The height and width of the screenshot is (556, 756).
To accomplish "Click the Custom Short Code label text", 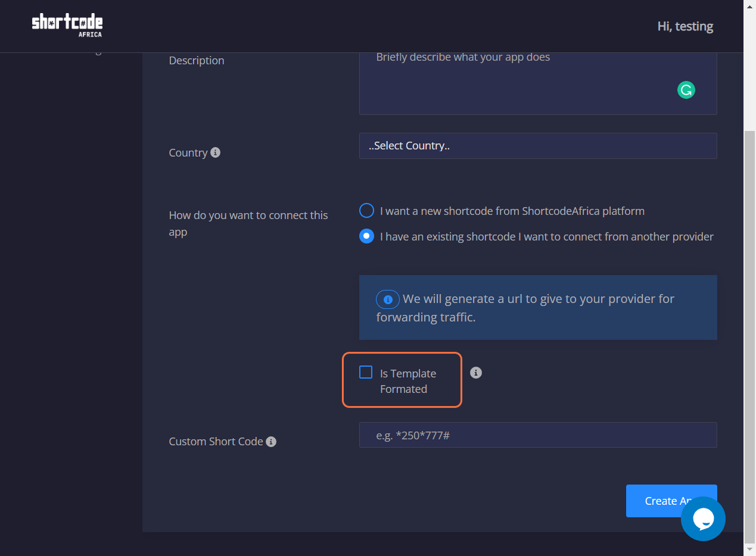I will [x=216, y=442].
